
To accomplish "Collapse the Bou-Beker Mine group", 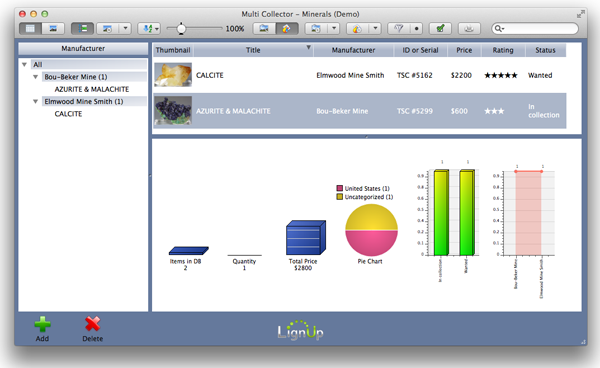I will tap(36, 77).
